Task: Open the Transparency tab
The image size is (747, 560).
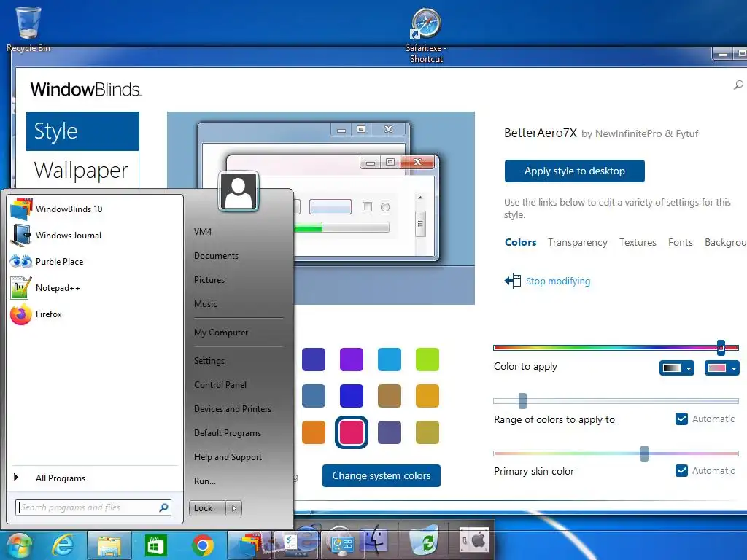Action: click(x=578, y=242)
